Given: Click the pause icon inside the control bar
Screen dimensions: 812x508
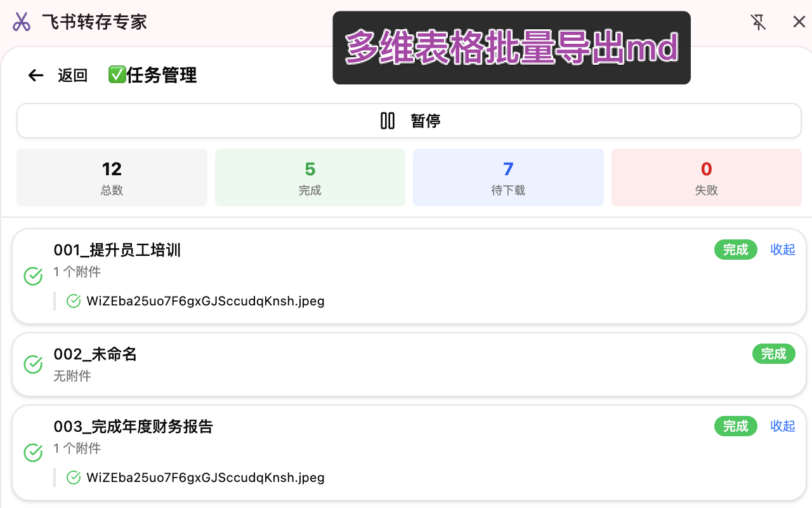Looking at the screenshot, I should (387, 121).
